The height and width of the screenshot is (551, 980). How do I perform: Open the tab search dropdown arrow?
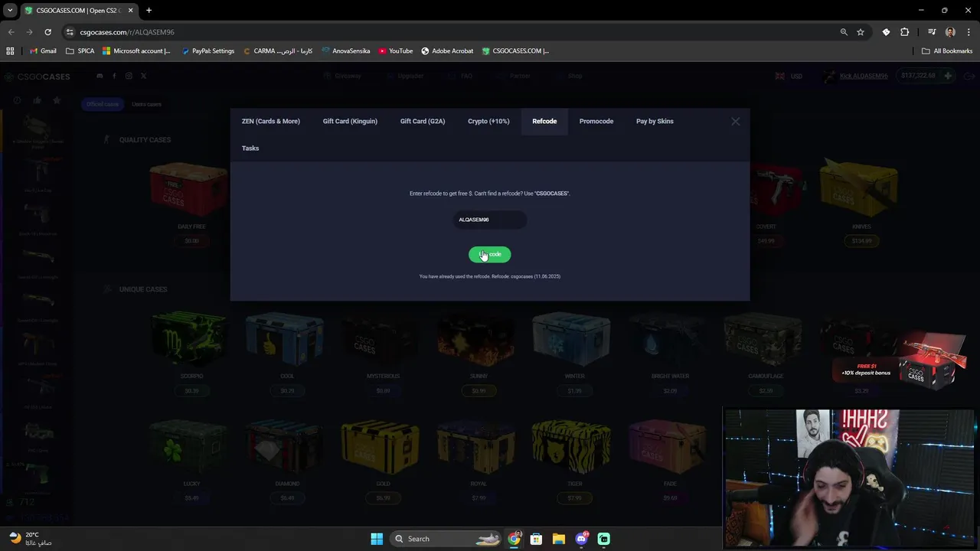click(10, 11)
